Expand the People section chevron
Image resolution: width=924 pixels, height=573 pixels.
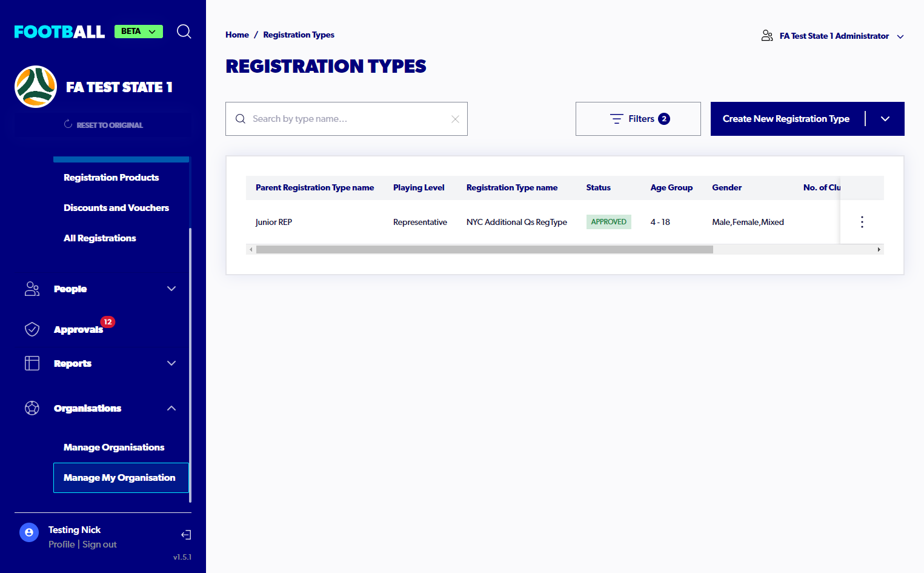tap(171, 289)
